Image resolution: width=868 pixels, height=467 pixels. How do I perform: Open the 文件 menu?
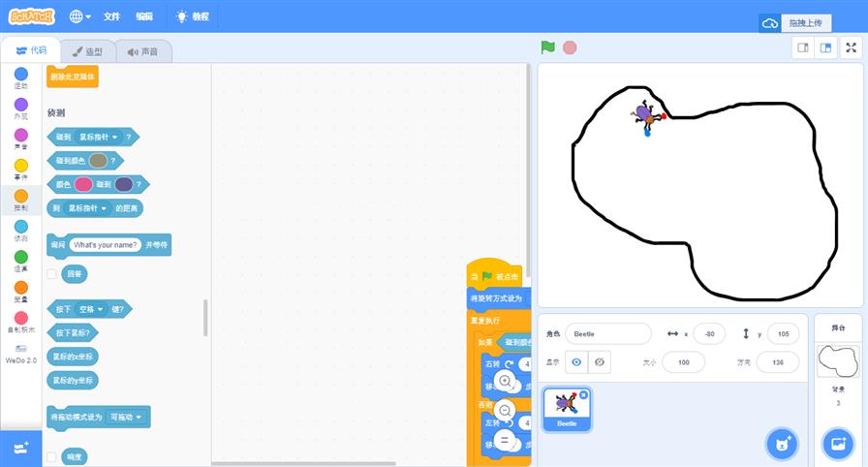click(111, 16)
